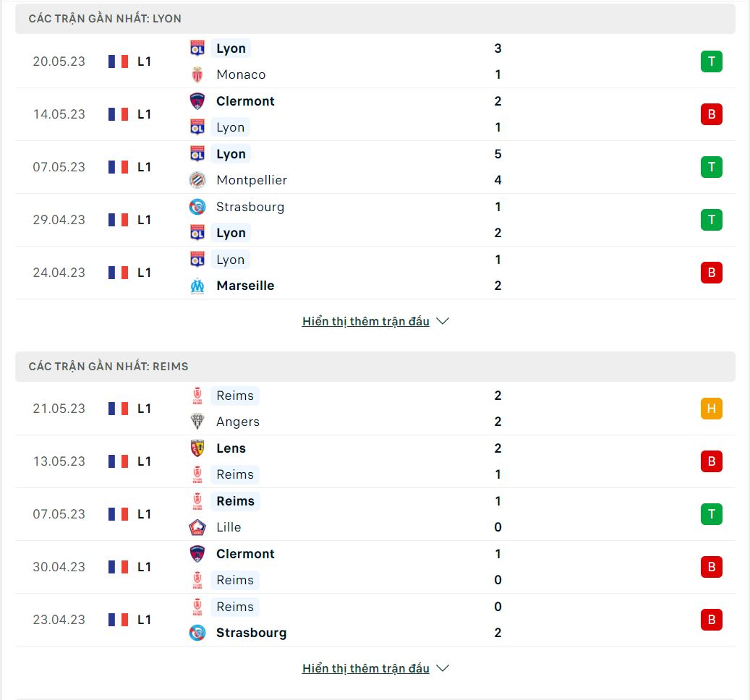The height and width of the screenshot is (700, 750).
Task: Click green T badge for Lyon–Monaco
Action: pyautogui.click(x=711, y=61)
